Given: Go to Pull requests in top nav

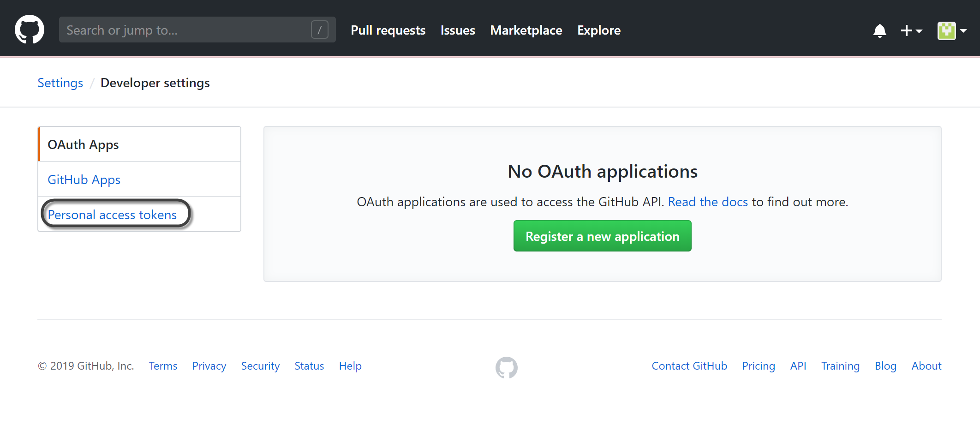Looking at the screenshot, I should click(x=388, y=30).
